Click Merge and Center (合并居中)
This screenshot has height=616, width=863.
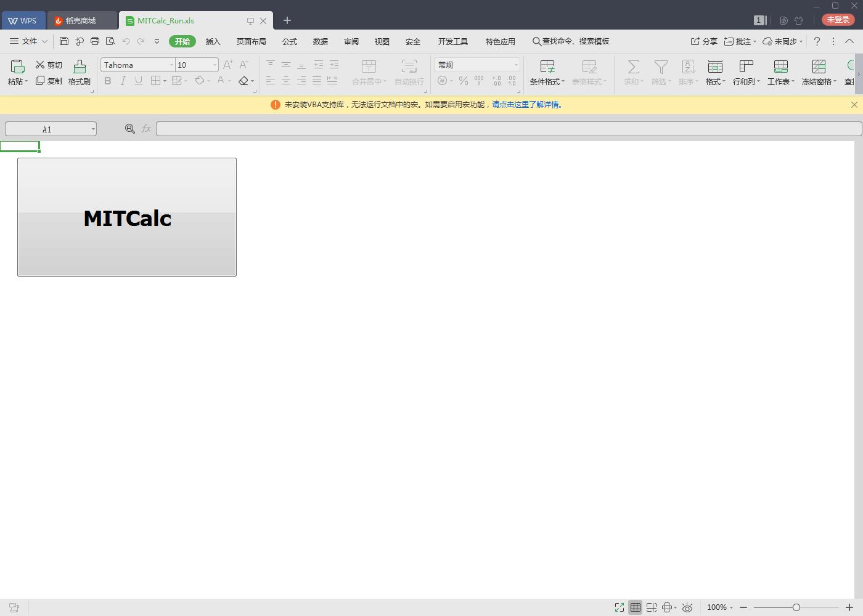[x=369, y=72]
